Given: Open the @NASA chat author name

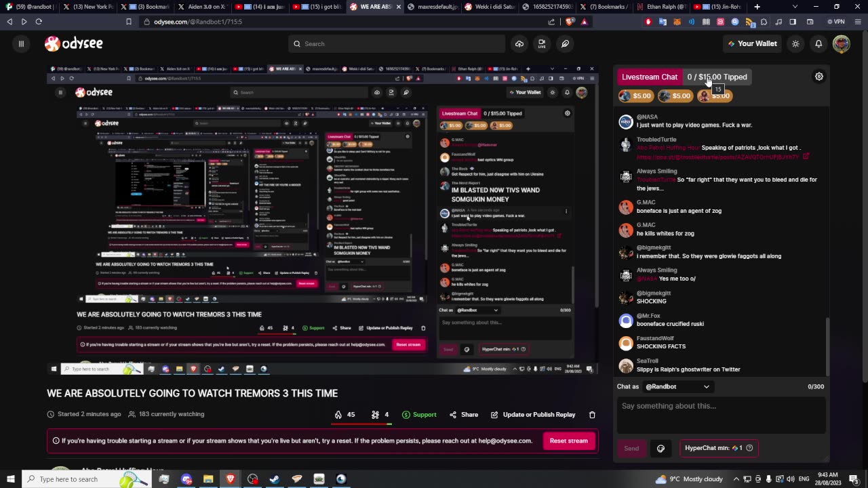Looking at the screenshot, I should (x=647, y=117).
